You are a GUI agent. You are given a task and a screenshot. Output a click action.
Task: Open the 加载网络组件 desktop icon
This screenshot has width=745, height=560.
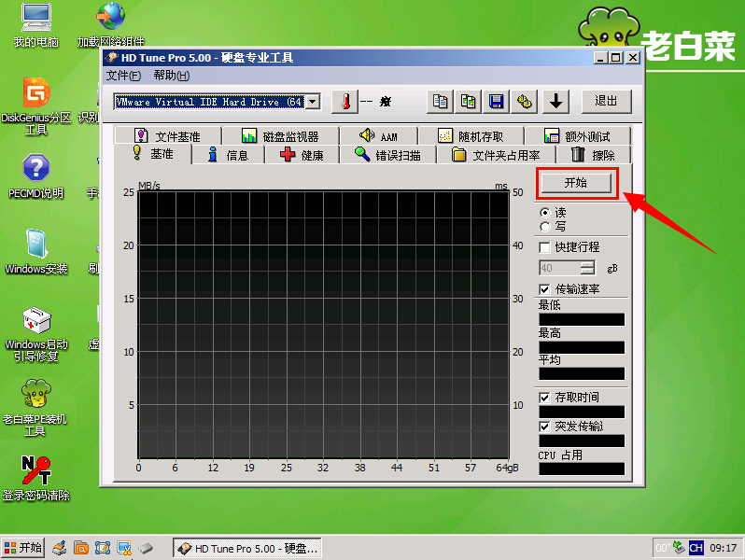pyautogui.click(x=111, y=24)
